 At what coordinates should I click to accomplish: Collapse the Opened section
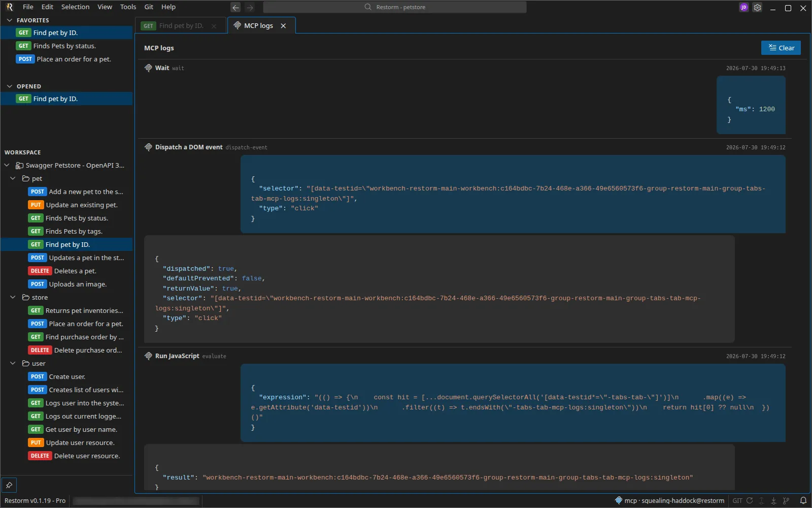pyautogui.click(x=9, y=86)
